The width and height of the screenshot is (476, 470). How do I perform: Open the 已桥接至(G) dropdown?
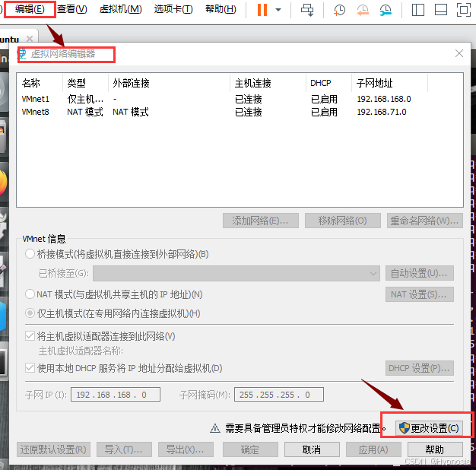(x=236, y=274)
